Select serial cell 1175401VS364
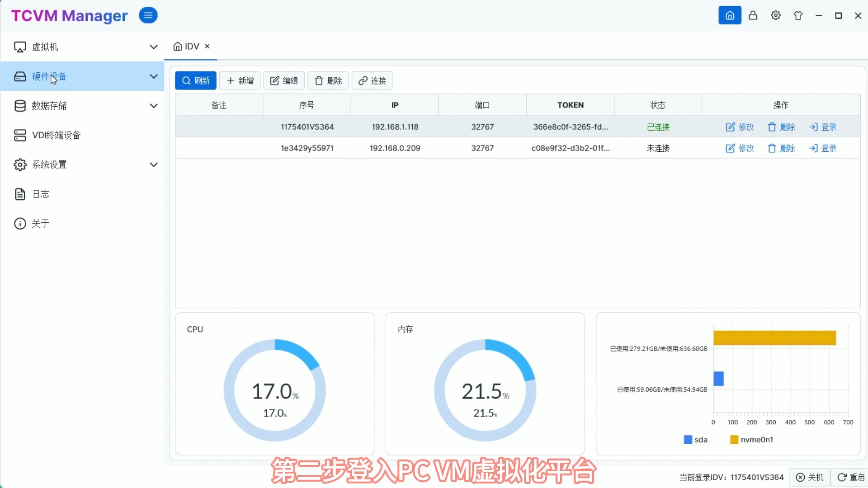This screenshot has height=488, width=868. [x=307, y=127]
